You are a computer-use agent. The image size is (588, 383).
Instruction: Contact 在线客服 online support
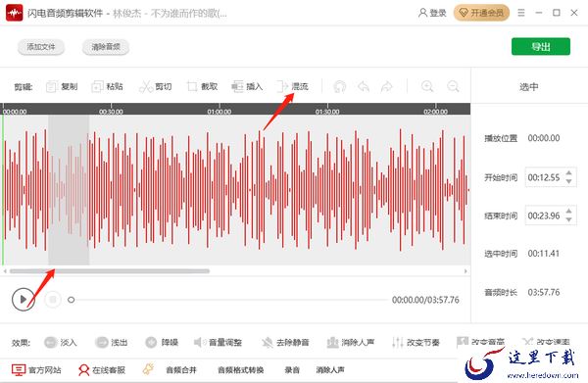[102, 370]
